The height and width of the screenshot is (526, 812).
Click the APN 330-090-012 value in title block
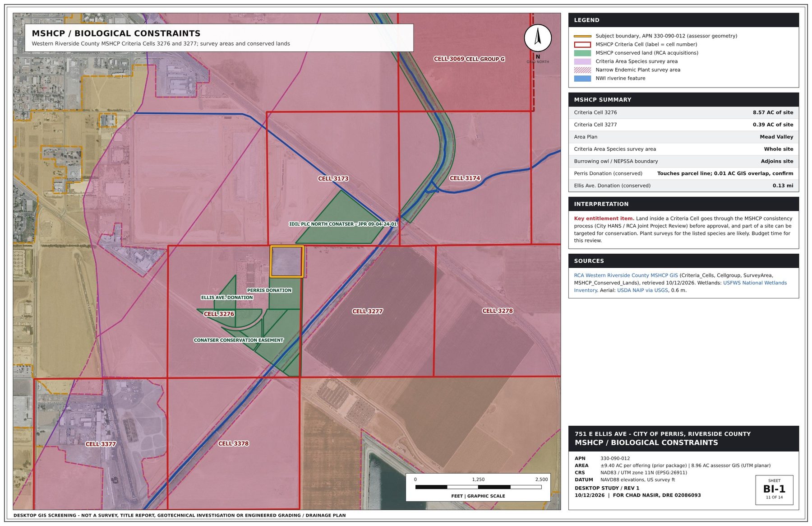click(615, 458)
